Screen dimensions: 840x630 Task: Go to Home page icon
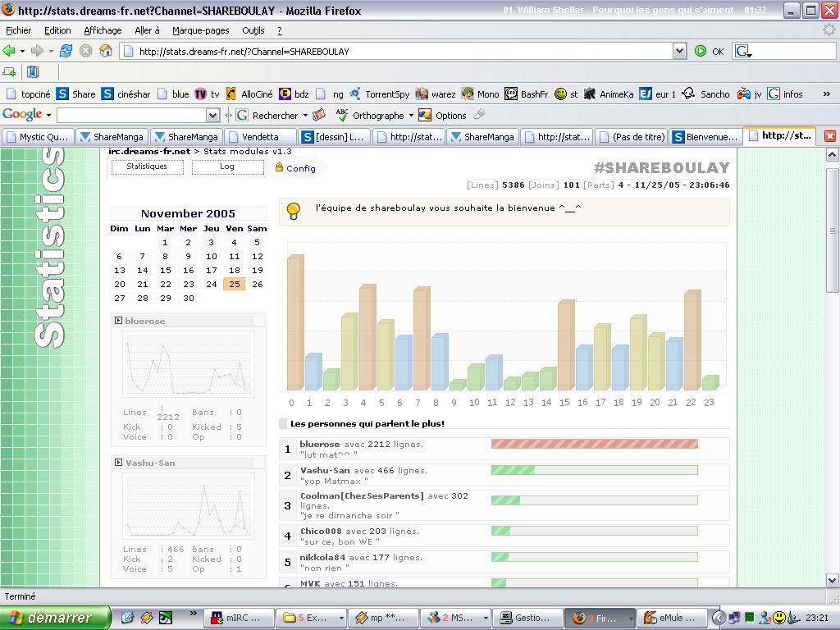click(x=106, y=51)
